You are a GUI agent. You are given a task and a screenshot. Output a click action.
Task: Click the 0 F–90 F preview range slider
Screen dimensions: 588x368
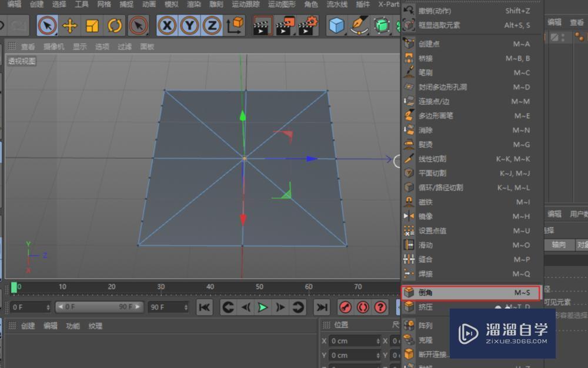click(99, 307)
